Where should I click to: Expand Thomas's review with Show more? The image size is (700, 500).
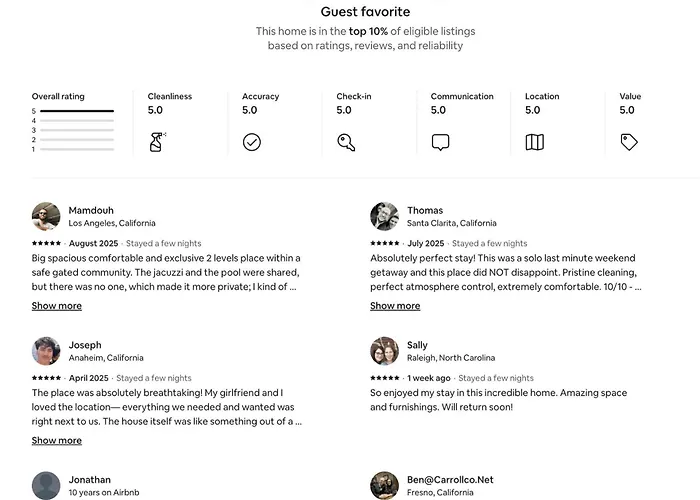click(395, 306)
